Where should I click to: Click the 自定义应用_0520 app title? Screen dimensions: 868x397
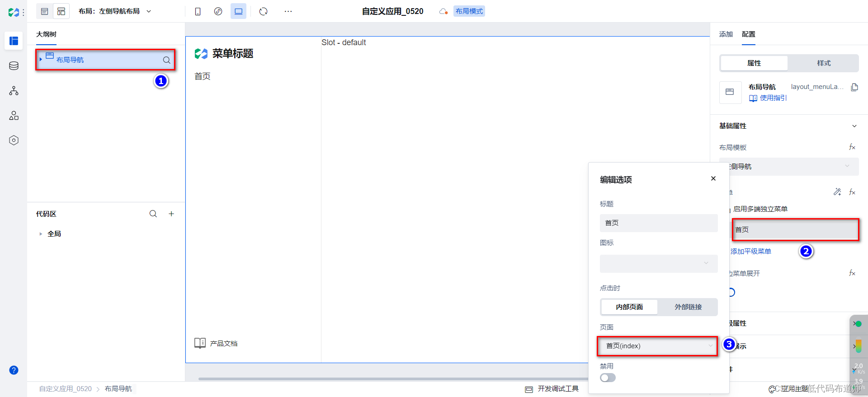tap(392, 11)
